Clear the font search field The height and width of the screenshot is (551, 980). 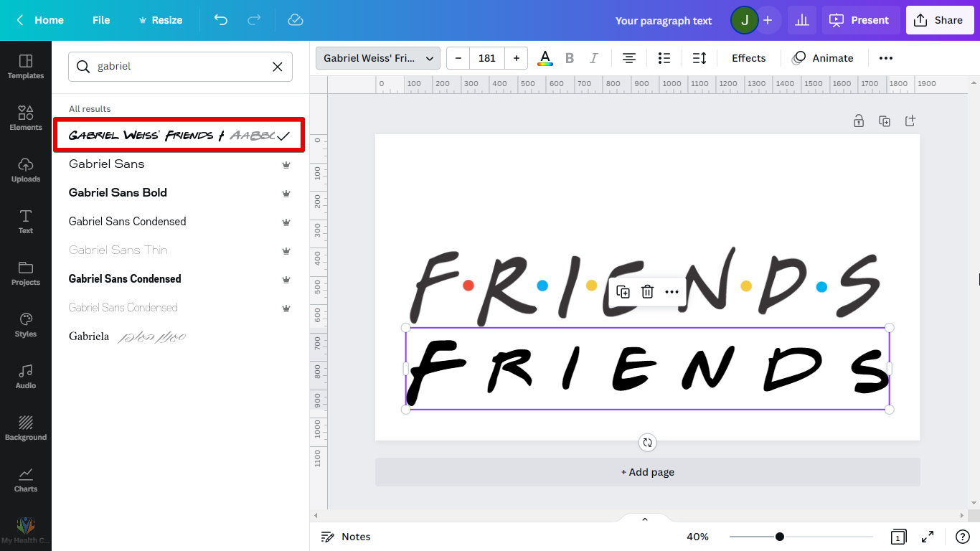click(278, 67)
